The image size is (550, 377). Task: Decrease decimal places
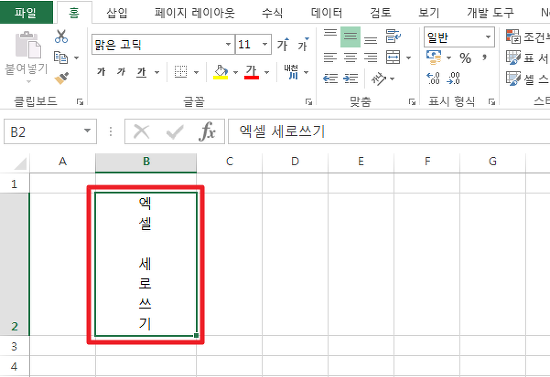point(453,78)
